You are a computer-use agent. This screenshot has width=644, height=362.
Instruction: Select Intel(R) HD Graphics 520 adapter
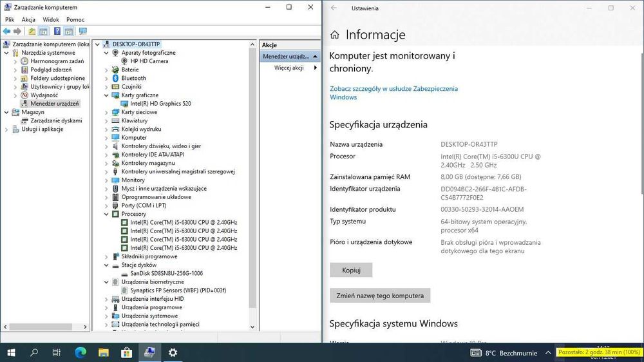[x=160, y=104]
